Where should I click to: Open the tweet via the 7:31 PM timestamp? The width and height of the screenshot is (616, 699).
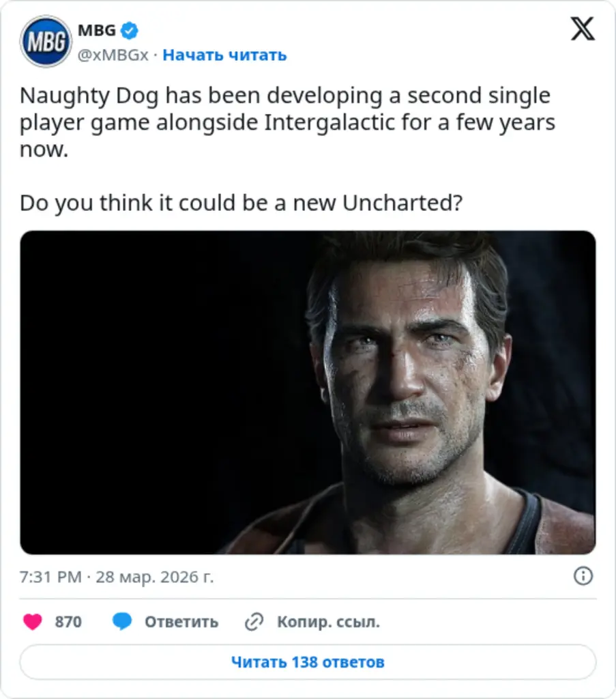click(51, 575)
